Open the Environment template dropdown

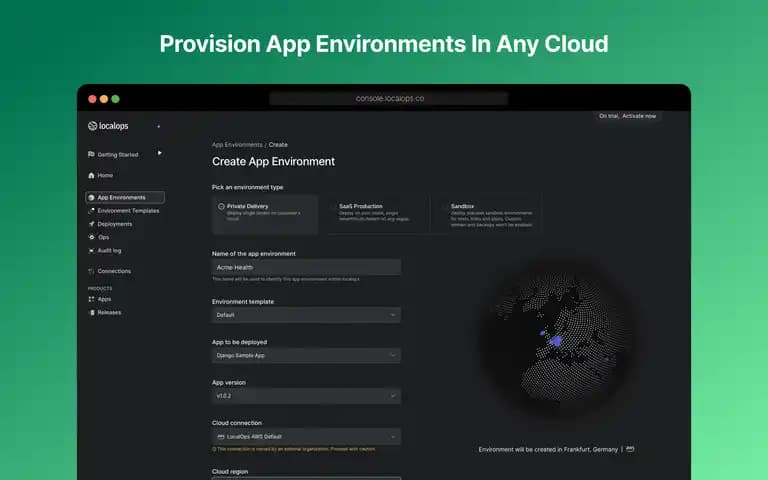(x=307, y=315)
